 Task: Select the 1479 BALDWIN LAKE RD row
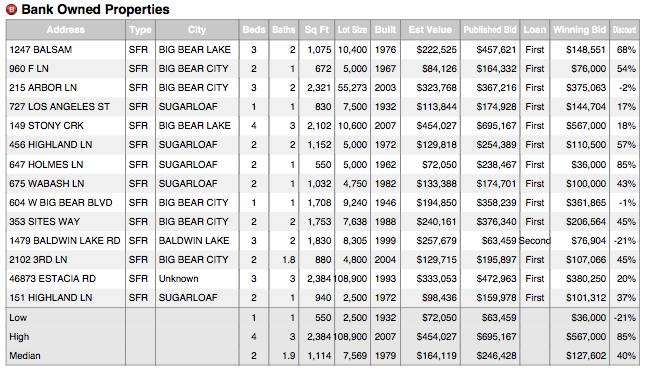(x=323, y=241)
